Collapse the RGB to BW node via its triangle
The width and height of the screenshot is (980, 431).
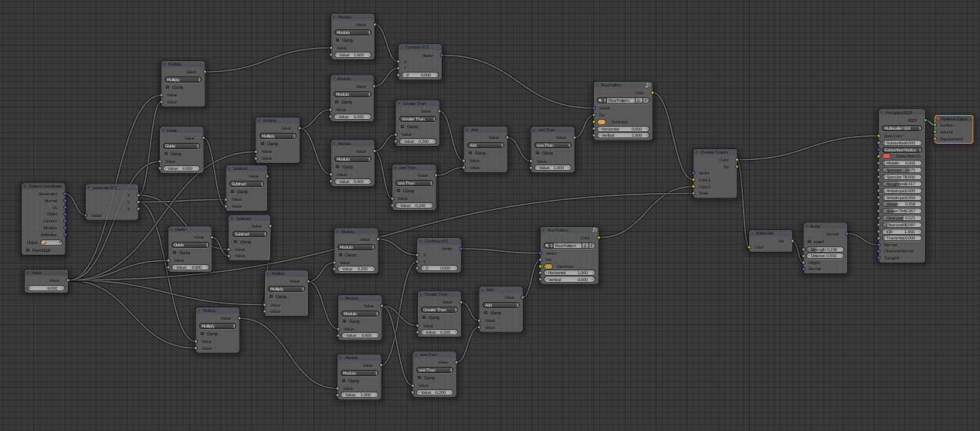[x=751, y=232]
